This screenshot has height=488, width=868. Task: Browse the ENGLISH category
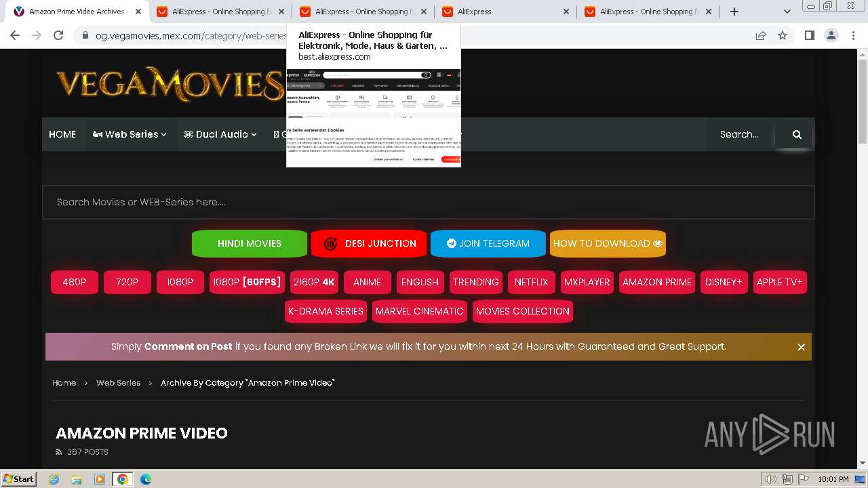420,282
